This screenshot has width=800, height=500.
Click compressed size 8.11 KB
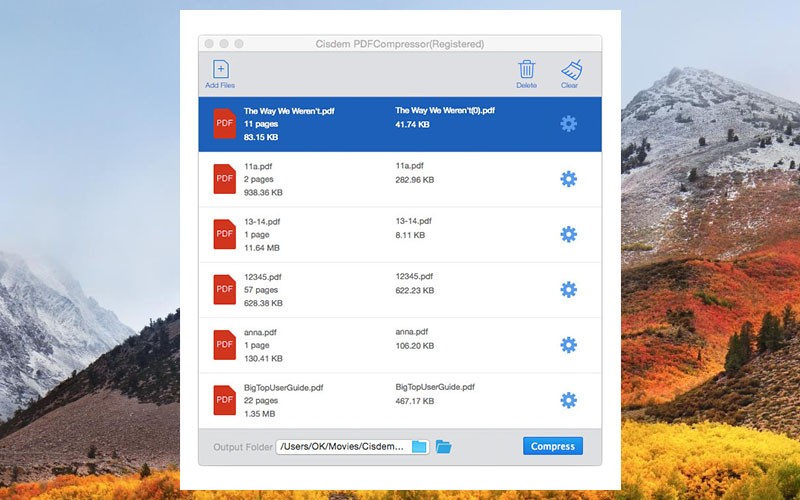410,235
